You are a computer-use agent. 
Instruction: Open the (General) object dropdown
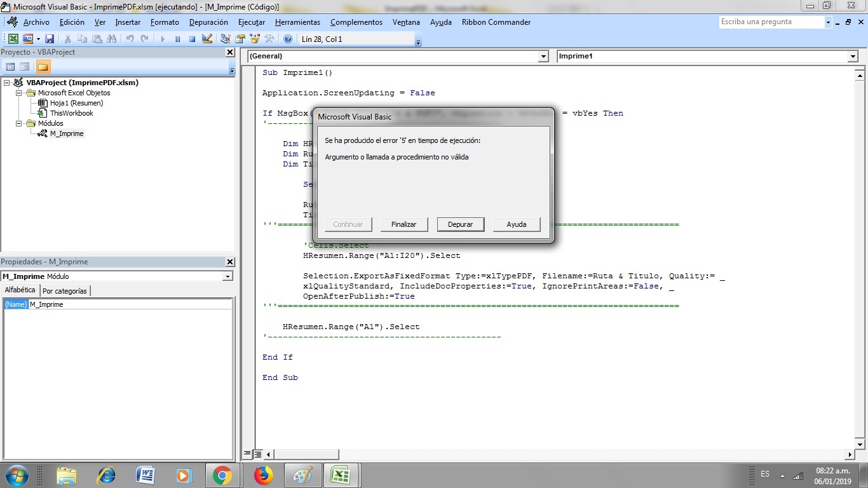(543, 57)
